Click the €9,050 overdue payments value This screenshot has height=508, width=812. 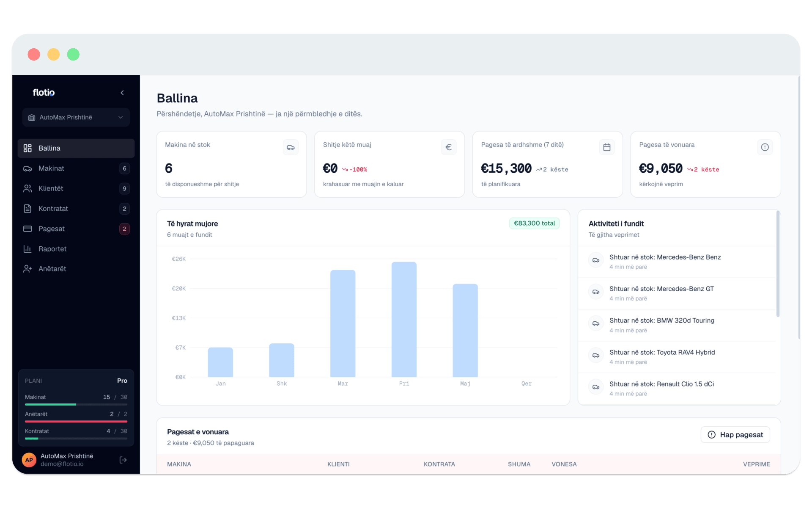tap(661, 168)
